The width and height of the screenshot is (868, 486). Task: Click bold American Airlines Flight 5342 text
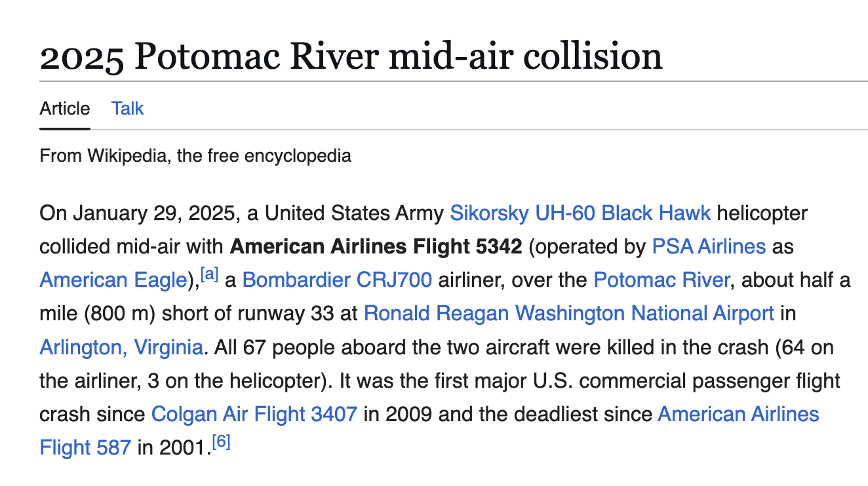click(376, 246)
